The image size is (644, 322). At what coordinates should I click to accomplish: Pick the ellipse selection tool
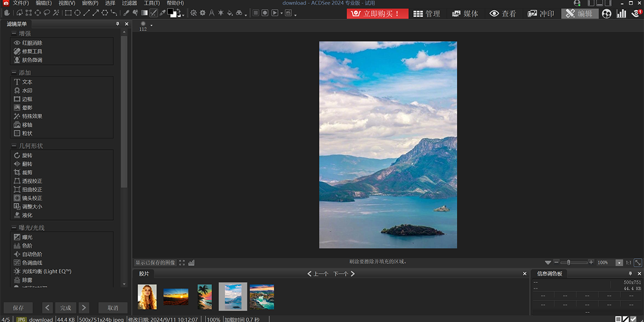pyautogui.click(x=77, y=12)
